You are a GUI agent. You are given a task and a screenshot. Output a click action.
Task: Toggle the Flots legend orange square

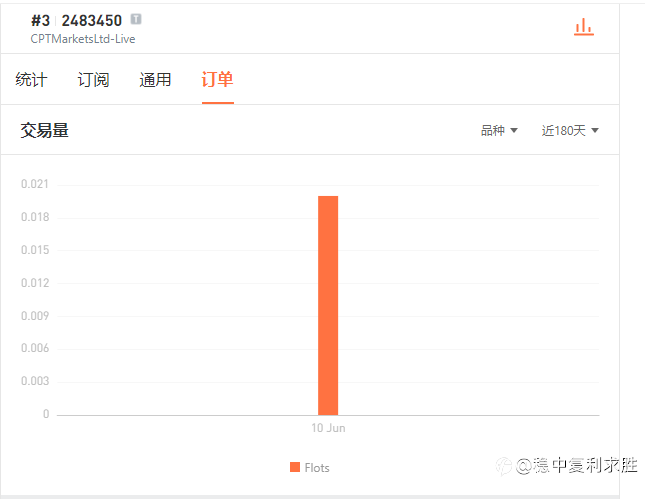click(295, 467)
